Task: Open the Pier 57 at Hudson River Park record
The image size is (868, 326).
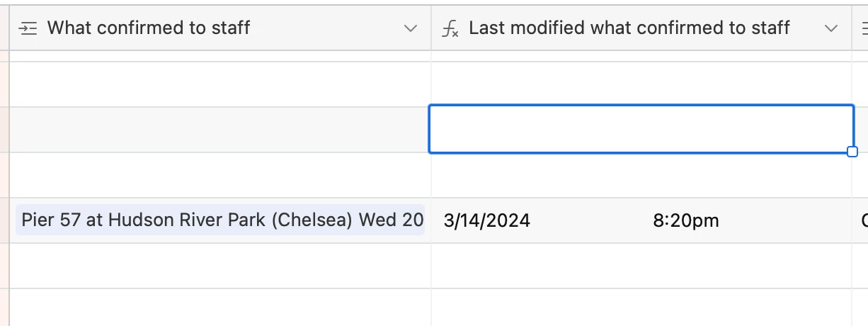Action: (x=221, y=220)
